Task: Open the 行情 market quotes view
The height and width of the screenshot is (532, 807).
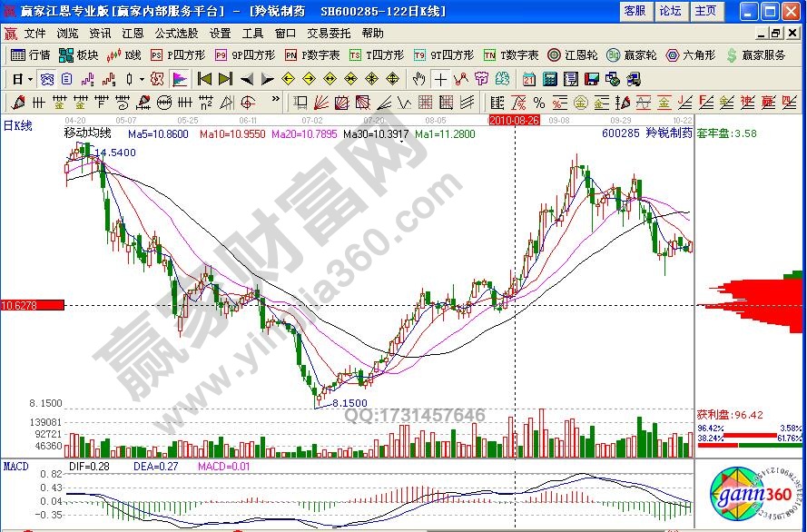Action: click(31, 55)
